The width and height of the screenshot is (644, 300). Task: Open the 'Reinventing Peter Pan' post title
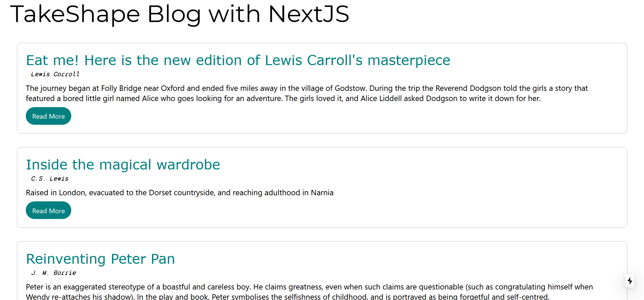[100, 259]
